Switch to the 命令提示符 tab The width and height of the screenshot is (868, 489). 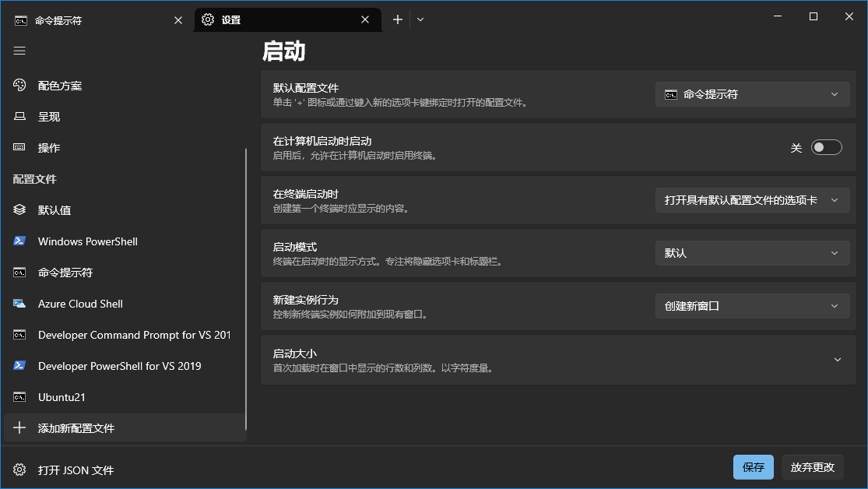tap(98, 20)
